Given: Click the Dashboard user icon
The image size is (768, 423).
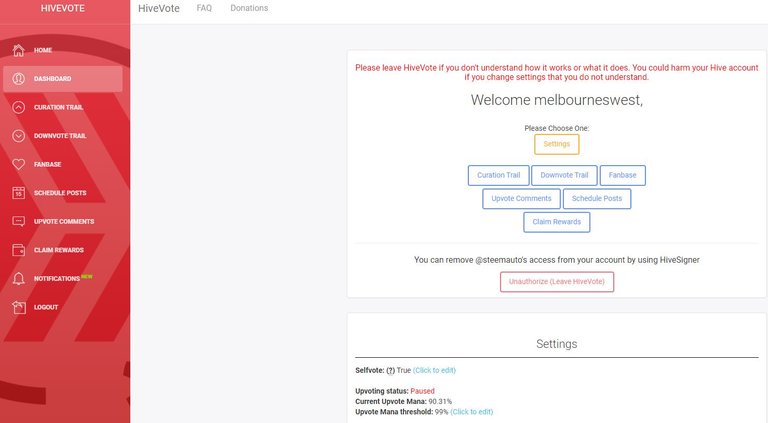Looking at the screenshot, I should [19, 78].
